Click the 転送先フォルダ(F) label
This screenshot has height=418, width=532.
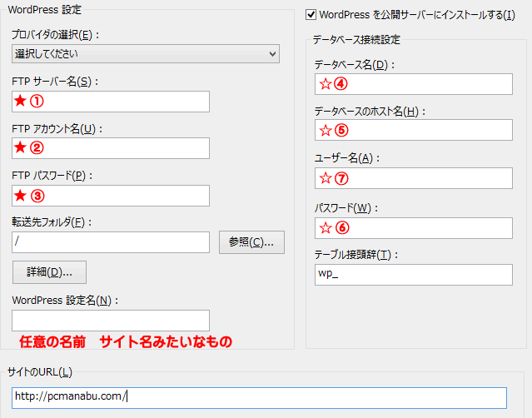coord(52,222)
